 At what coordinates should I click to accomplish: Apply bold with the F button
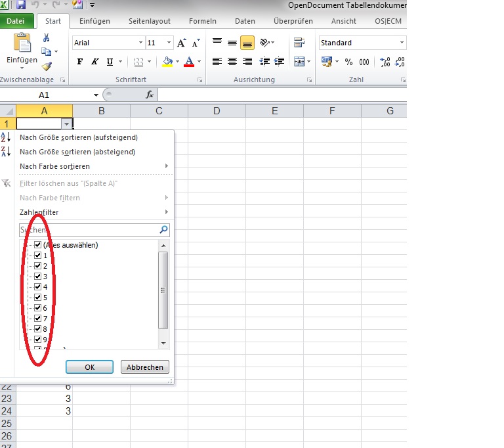tap(80, 62)
